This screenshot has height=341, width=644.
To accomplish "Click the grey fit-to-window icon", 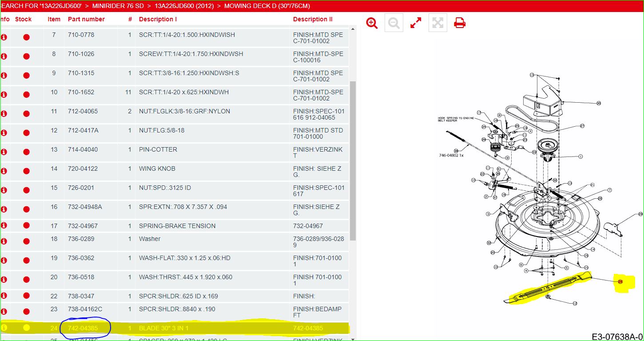I will pyautogui.click(x=437, y=23).
